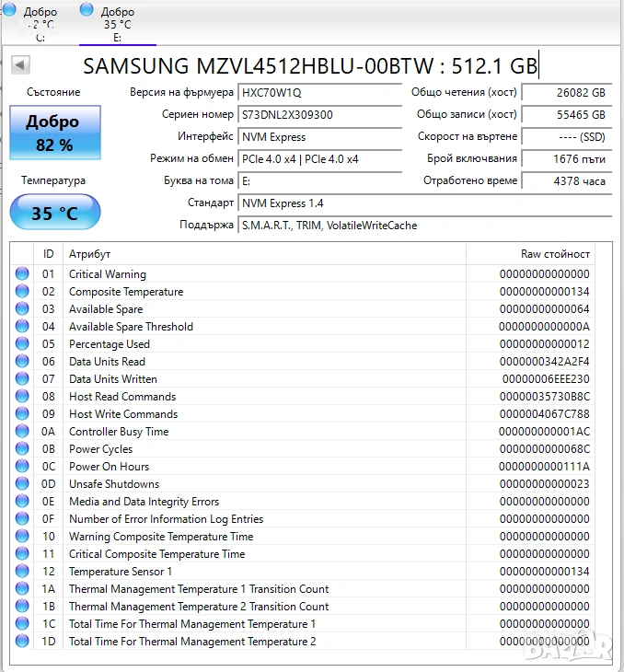Viewport: 624px width, 672px height.
Task: Click the status orb for Unsafe Shutdowns
Action: pyautogui.click(x=22, y=484)
